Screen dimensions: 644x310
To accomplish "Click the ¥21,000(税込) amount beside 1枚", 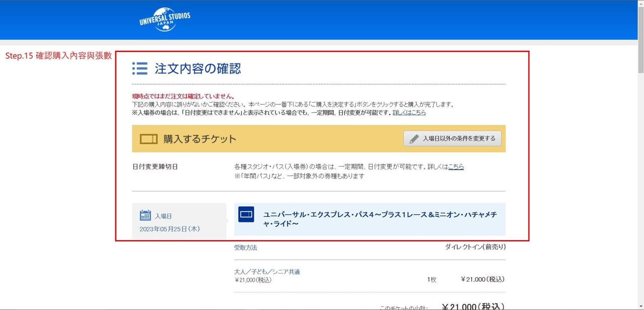I will coord(482,279).
